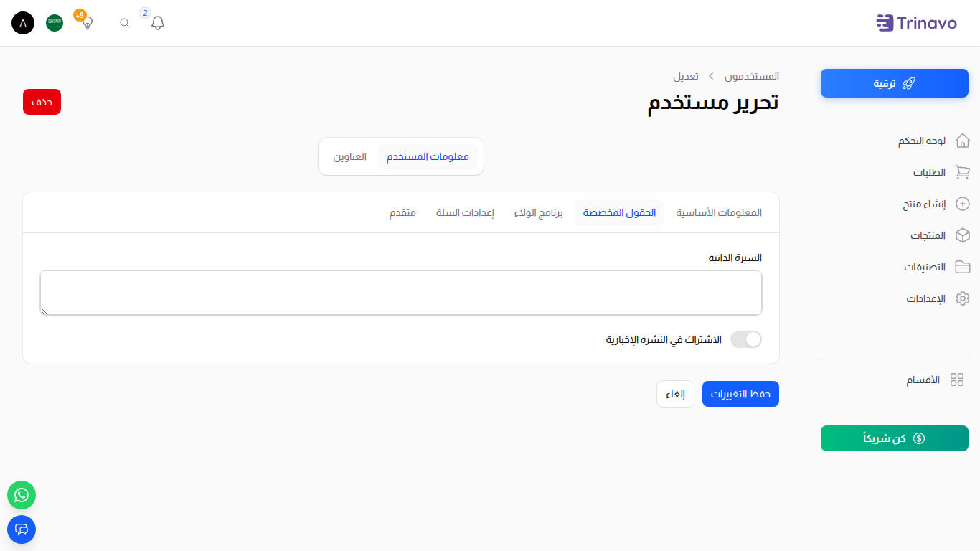
Task: Click the sections grid icon
Action: [957, 380]
